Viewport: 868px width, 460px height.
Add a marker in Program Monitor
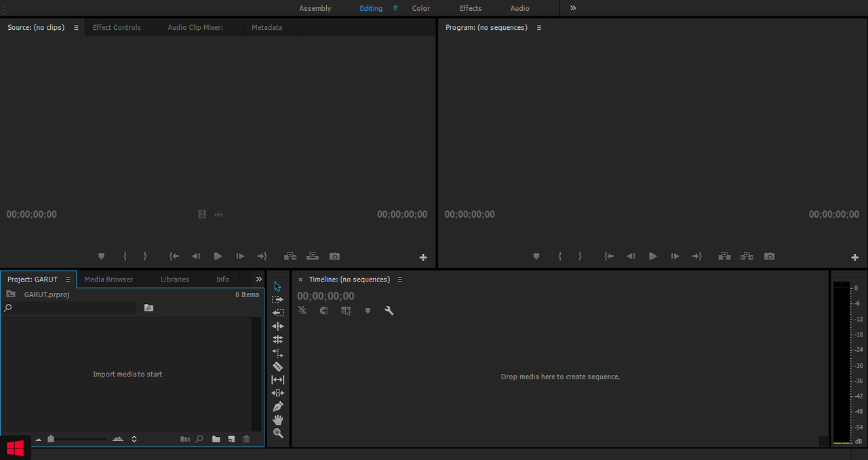pyautogui.click(x=536, y=256)
